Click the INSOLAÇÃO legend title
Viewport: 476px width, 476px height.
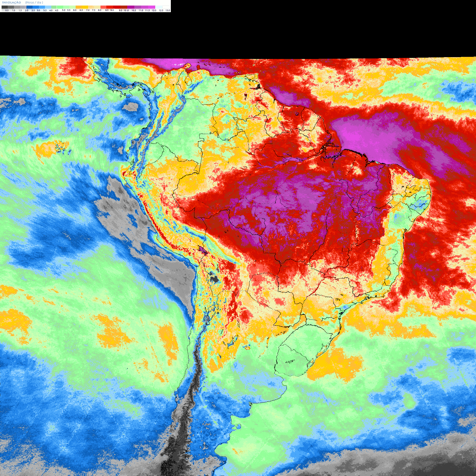12,2
